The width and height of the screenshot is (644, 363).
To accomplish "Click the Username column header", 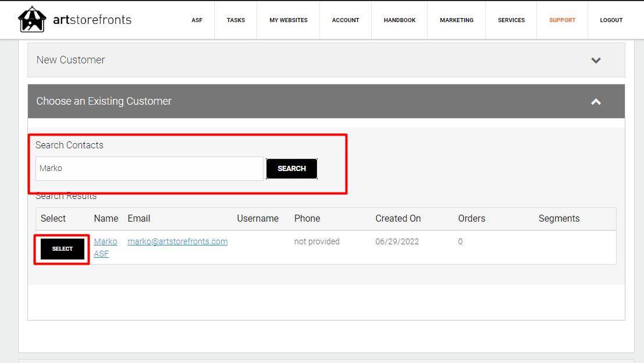I will tap(258, 219).
